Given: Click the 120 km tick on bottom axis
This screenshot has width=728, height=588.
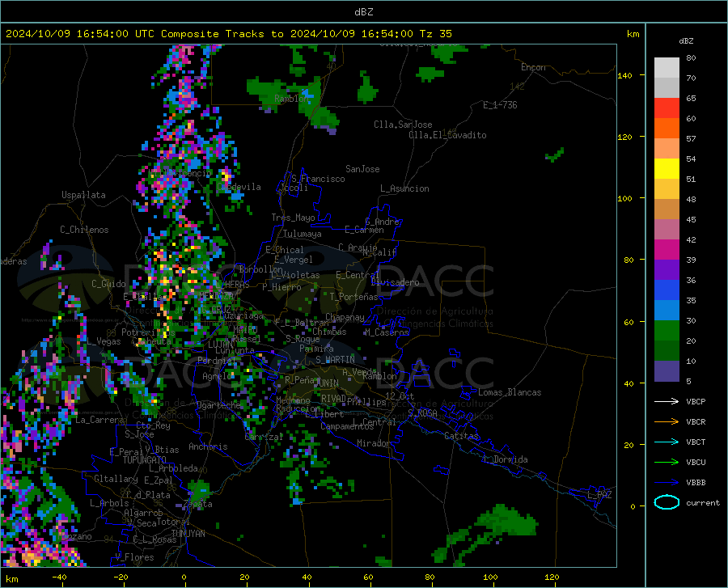Looking at the screenshot, I should point(552,577).
